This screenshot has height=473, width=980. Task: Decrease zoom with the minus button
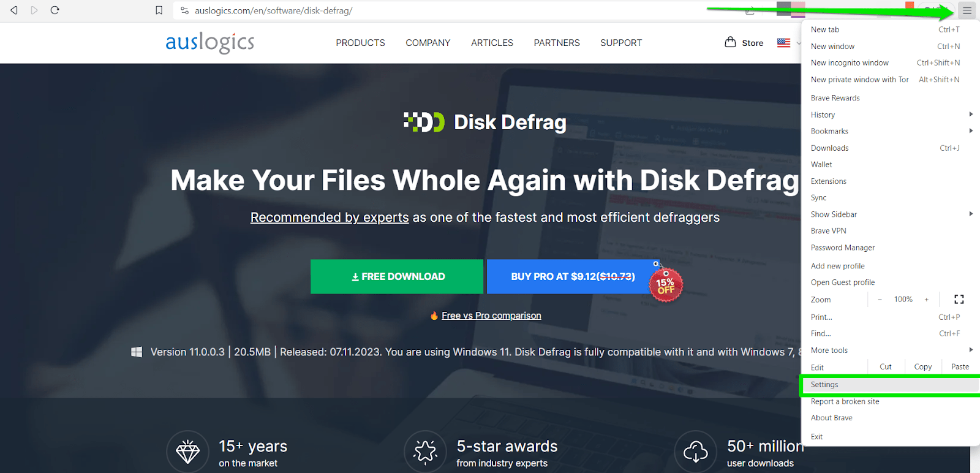coord(880,300)
